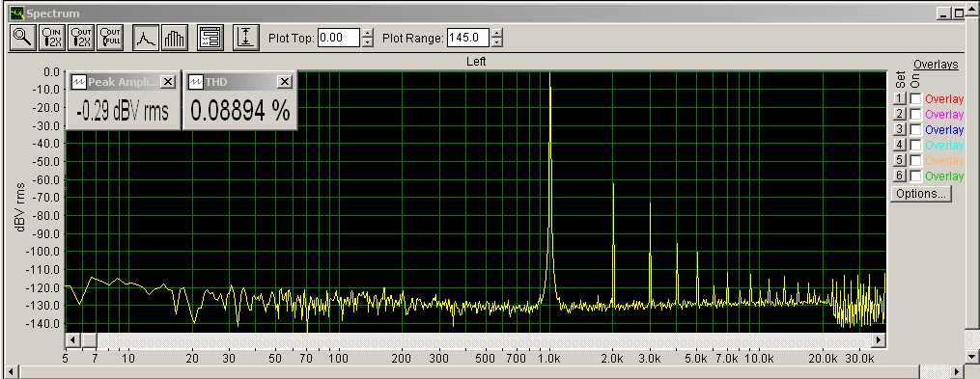Click the Zoom In 2X icon
This screenshot has height=379, width=980.
click(51, 38)
